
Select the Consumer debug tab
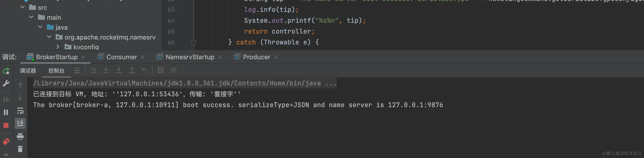[x=122, y=57]
